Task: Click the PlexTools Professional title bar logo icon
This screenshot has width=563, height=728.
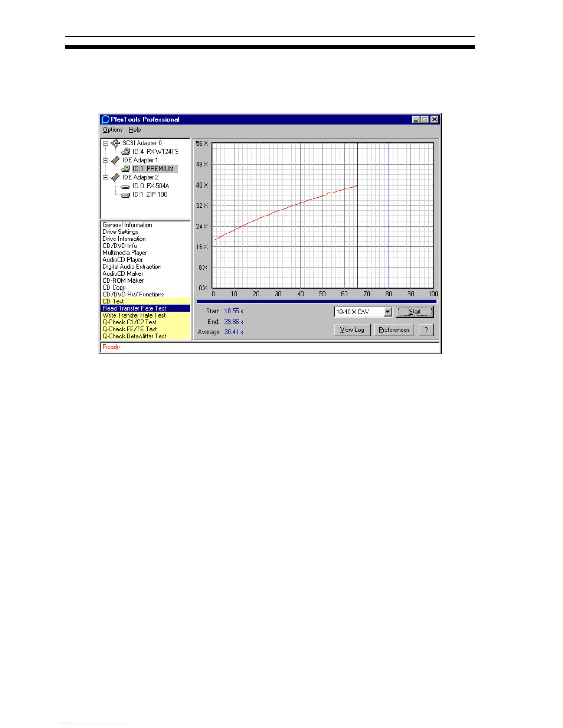Action: 105,119
